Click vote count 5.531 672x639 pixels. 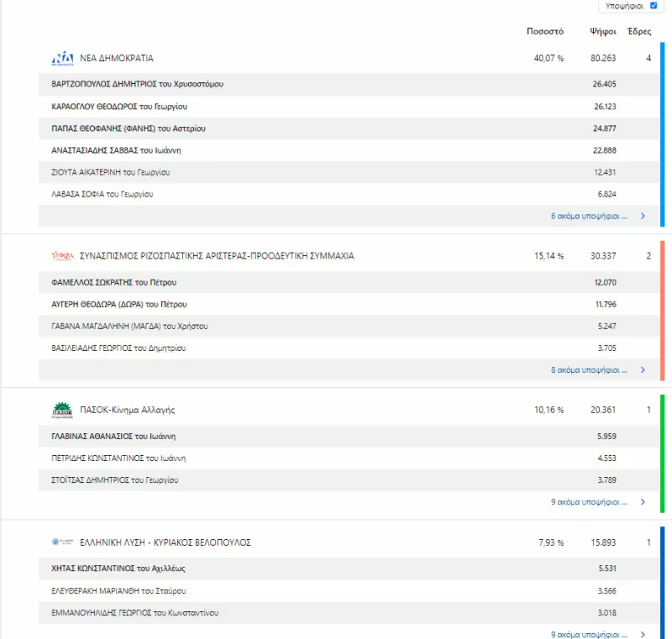607,568
